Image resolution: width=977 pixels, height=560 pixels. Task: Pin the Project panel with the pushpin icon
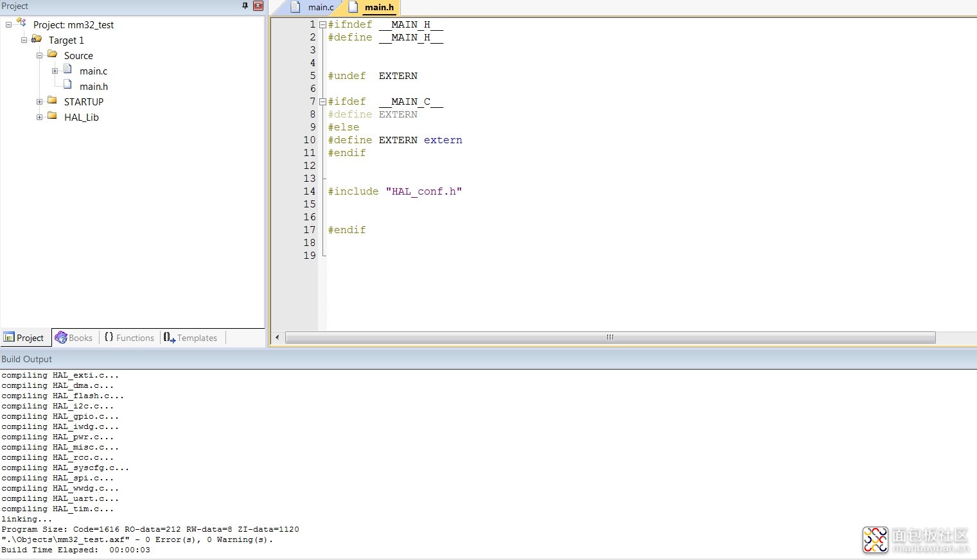[245, 6]
